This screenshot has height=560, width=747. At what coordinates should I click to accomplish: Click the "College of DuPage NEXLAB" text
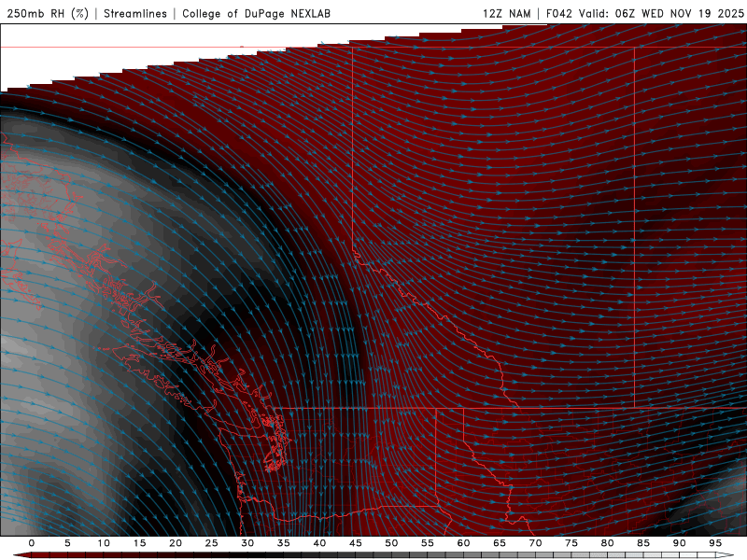(x=256, y=13)
